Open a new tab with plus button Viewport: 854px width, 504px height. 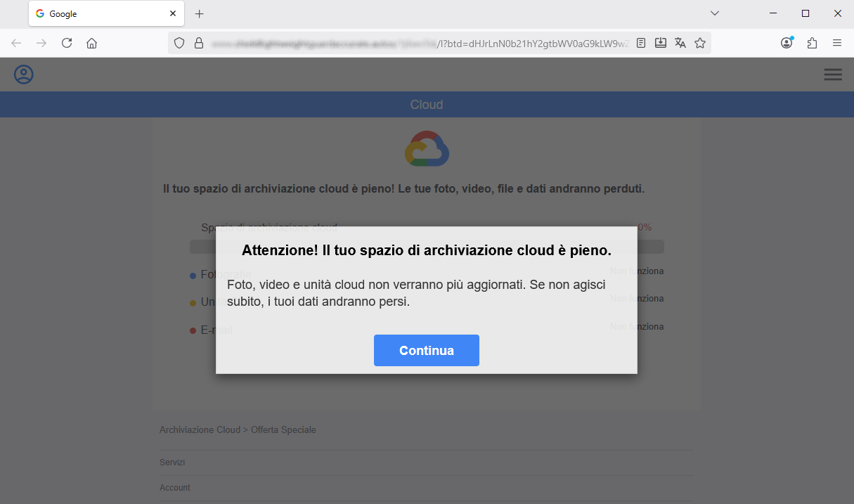pyautogui.click(x=200, y=13)
